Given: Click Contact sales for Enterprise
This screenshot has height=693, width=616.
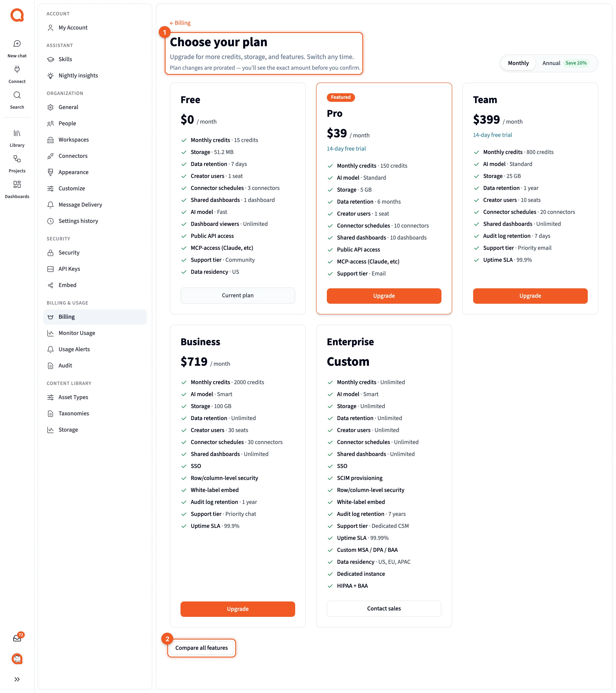Looking at the screenshot, I should 384,609.
